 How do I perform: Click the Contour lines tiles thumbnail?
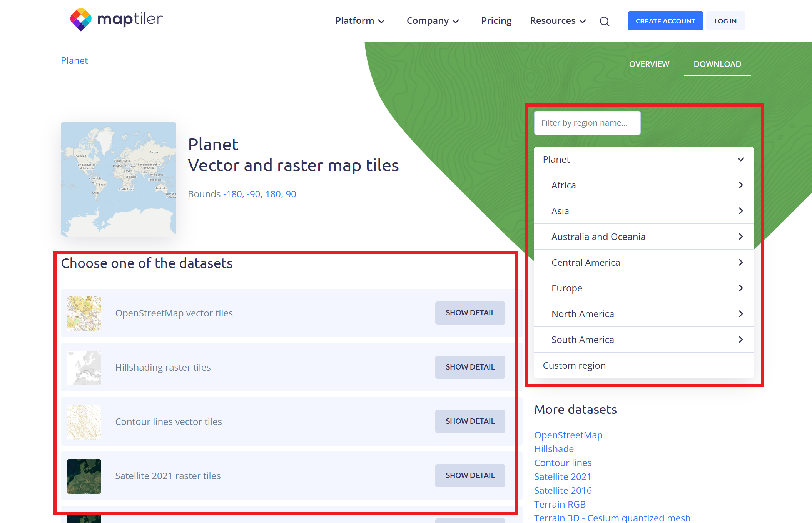(84, 422)
